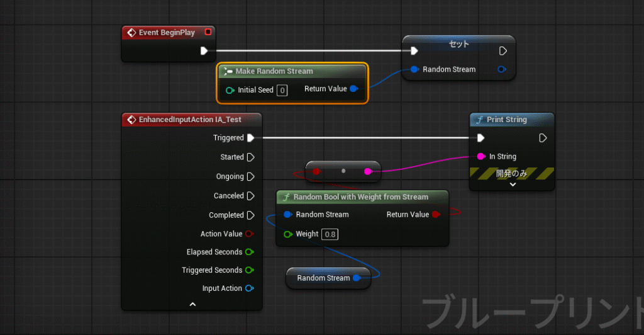Click the Random Stream variable getter output pin
This screenshot has height=335, width=644.
click(x=357, y=278)
